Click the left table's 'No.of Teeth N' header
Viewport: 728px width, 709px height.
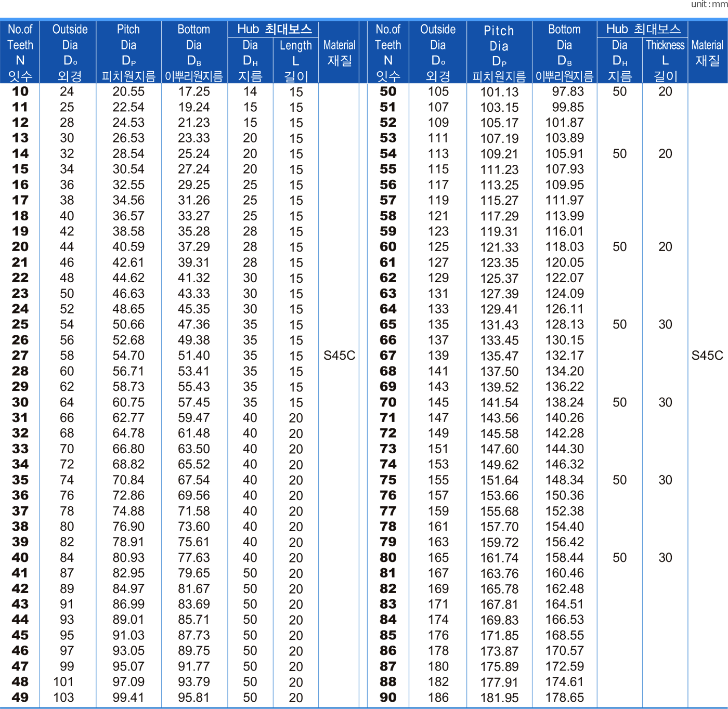[20, 52]
